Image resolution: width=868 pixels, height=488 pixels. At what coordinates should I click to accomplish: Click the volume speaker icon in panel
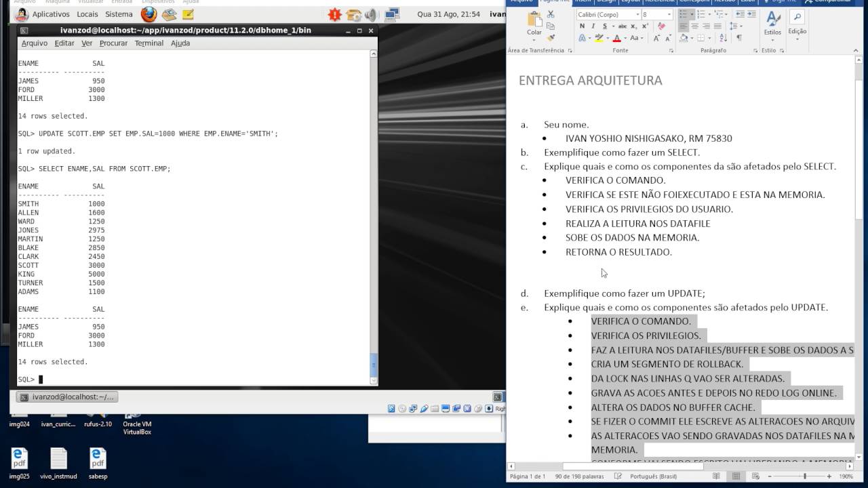(x=370, y=14)
